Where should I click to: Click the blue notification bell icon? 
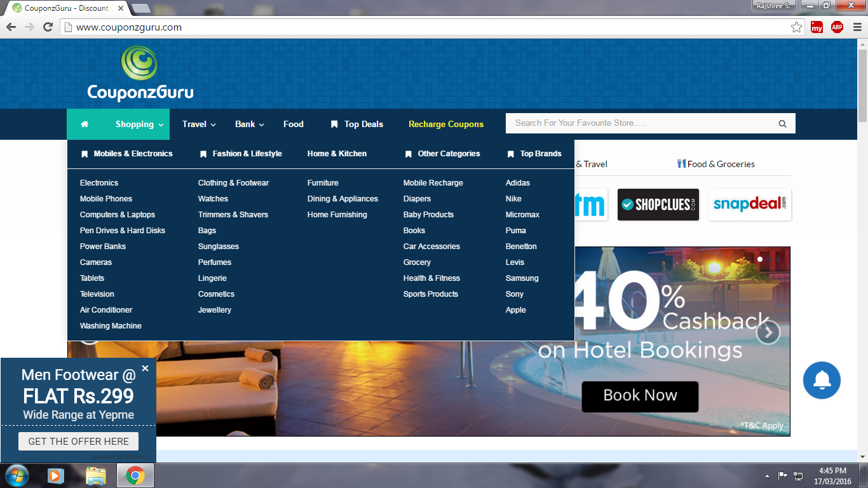pos(822,380)
